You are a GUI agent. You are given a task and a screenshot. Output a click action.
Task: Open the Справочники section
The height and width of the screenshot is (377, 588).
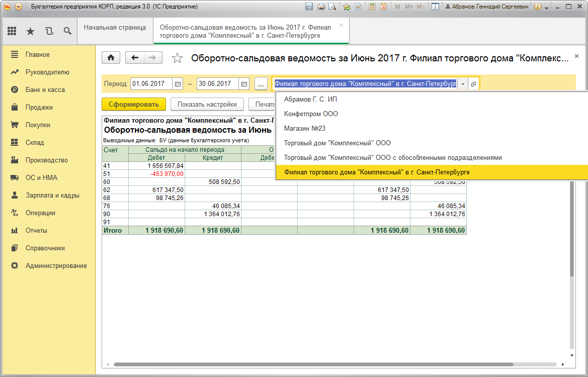45,248
